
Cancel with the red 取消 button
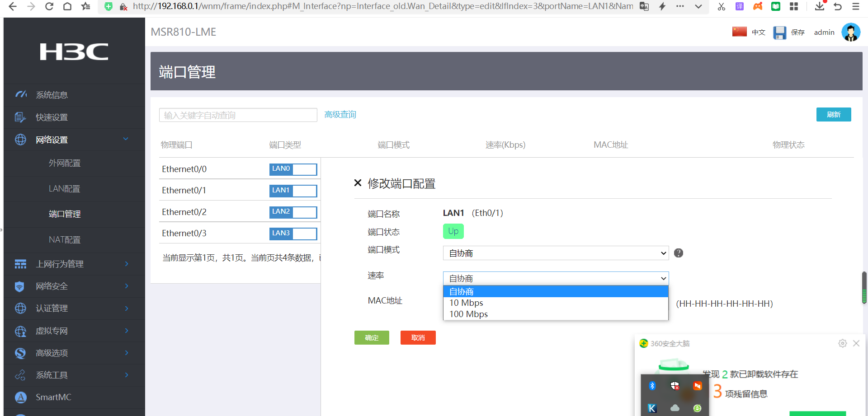pos(418,337)
